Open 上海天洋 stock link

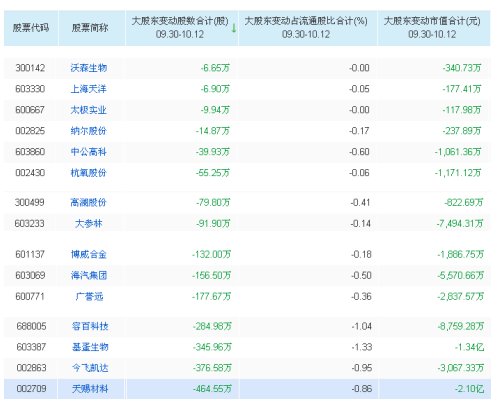tap(89, 89)
